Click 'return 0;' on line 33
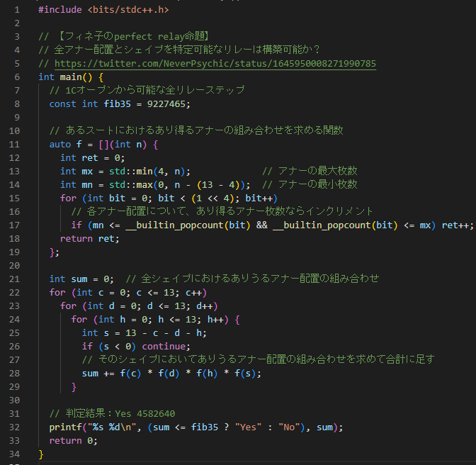476x465 pixels. point(73,441)
